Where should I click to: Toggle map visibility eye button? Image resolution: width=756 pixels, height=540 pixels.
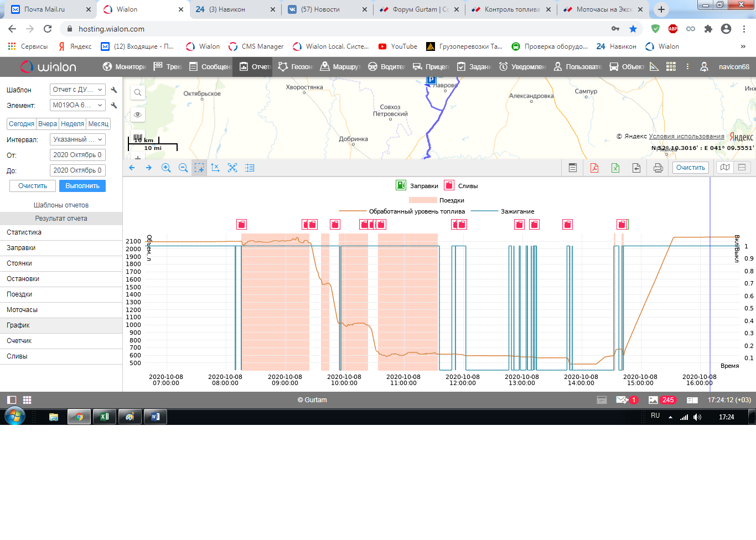click(138, 115)
